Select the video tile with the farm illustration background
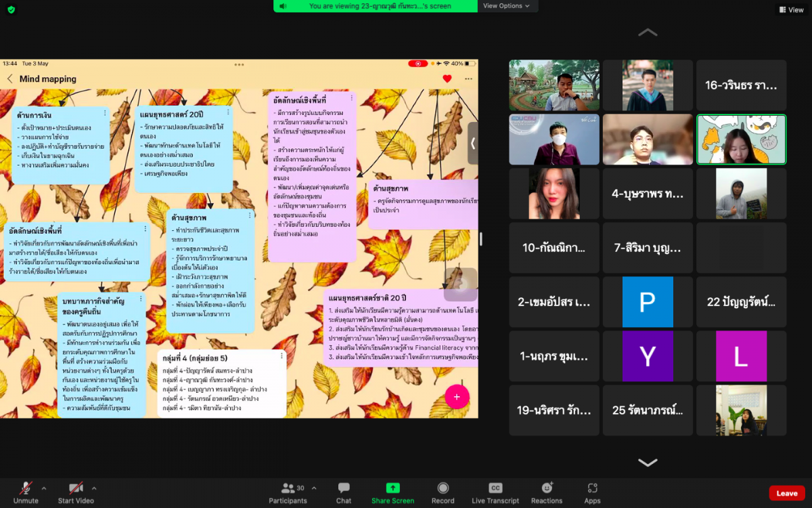Viewport: 812px width, 508px height. [554, 85]
